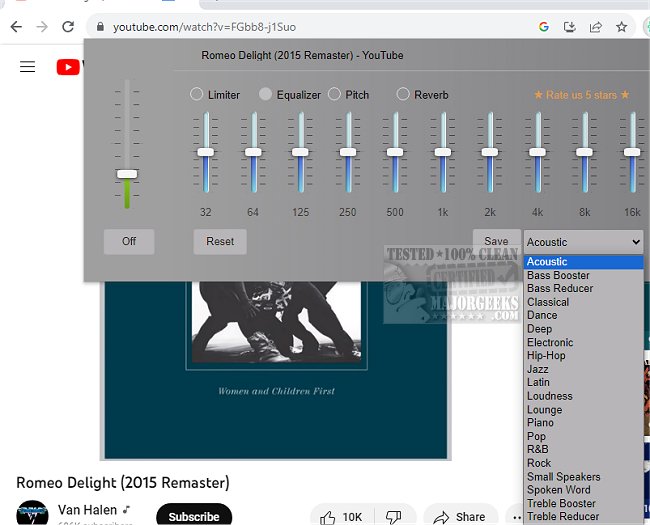Open the YouTube hamburger menu
The height and width of the screenshot is (525, 650).
(27, 67)
